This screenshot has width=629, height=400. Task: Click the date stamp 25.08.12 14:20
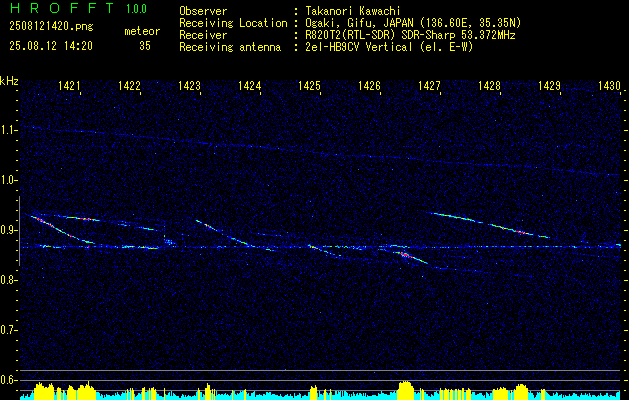click(x=51, y=45)
